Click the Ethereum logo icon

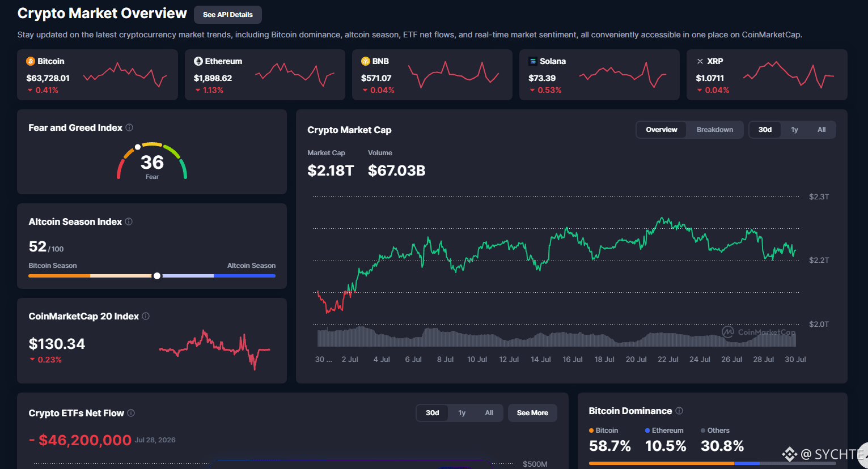coord(198,61)
